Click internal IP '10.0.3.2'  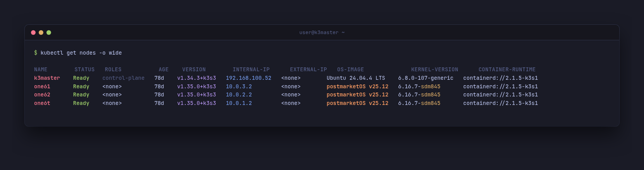tap(239, 87)
